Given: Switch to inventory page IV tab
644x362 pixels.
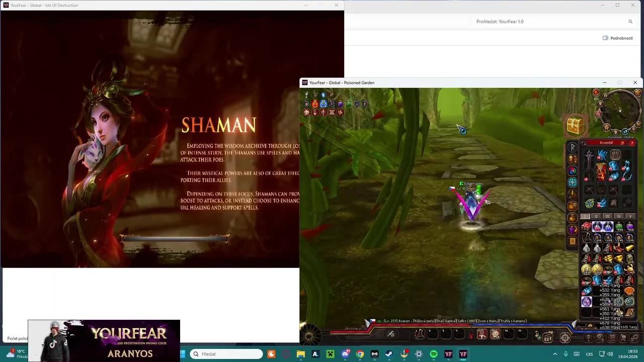Looking at the screenshot, I should [619, 216].
